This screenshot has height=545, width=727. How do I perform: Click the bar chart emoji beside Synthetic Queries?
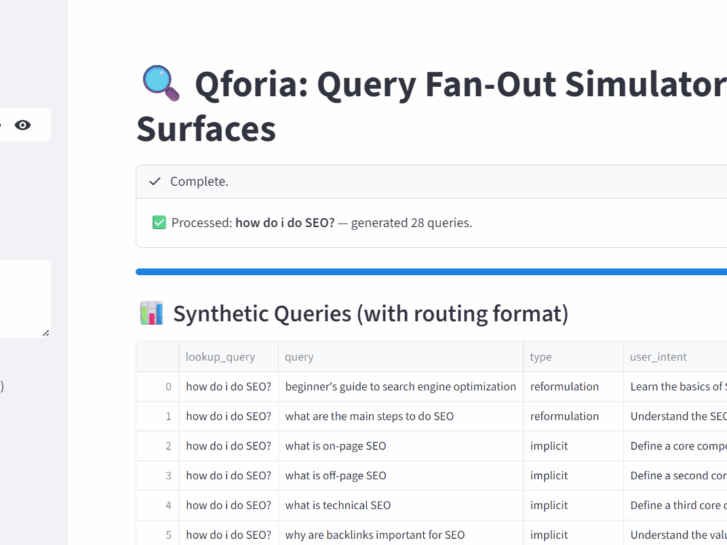click(x=151, y=313)
